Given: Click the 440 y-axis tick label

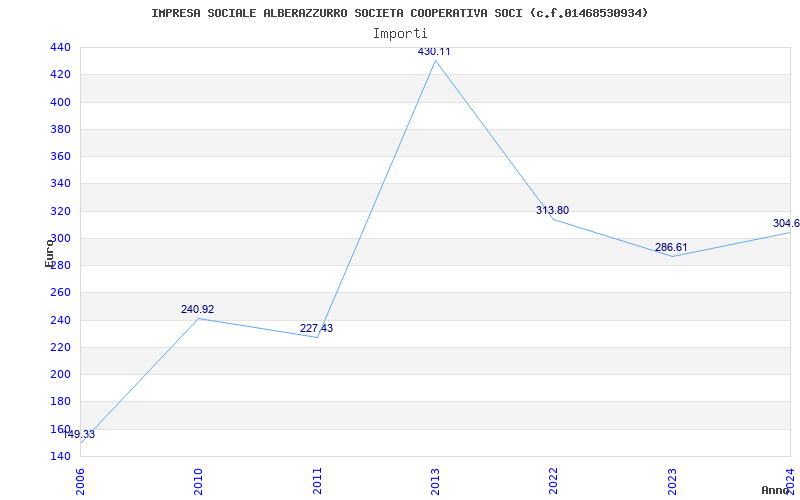Looking at the screenshot, I should click(60, 47).
